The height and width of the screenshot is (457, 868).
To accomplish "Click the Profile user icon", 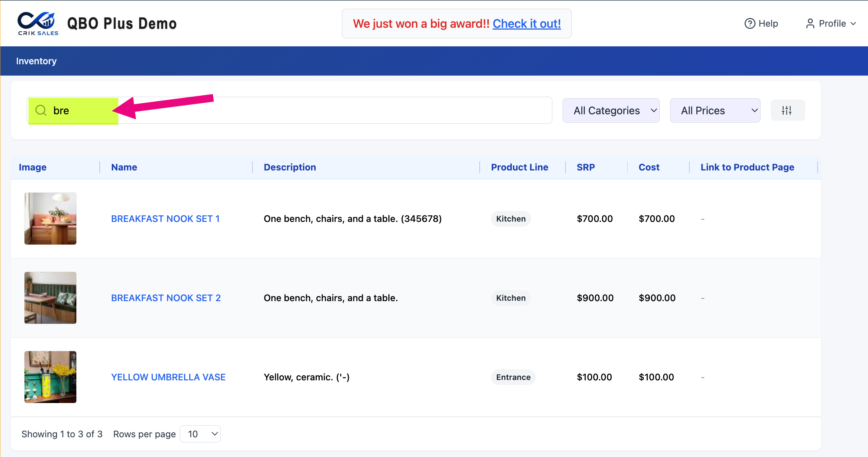I will (810, 23).
